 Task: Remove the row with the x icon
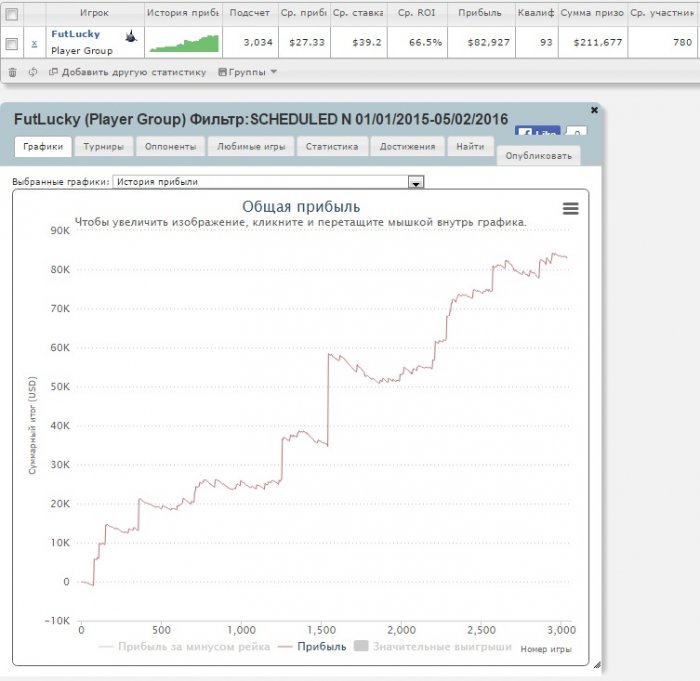coord(34,43)
